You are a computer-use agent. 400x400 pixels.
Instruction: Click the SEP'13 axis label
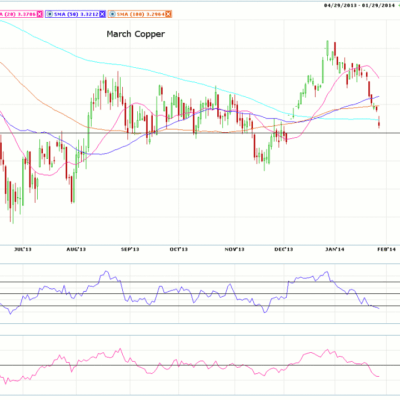tap(130, 249)
